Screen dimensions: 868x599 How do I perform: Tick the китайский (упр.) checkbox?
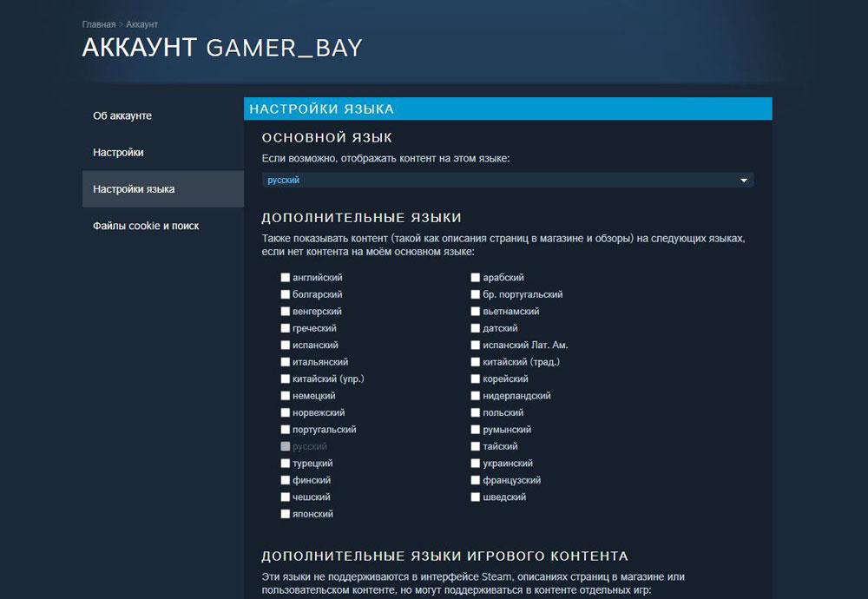(286, 379)
